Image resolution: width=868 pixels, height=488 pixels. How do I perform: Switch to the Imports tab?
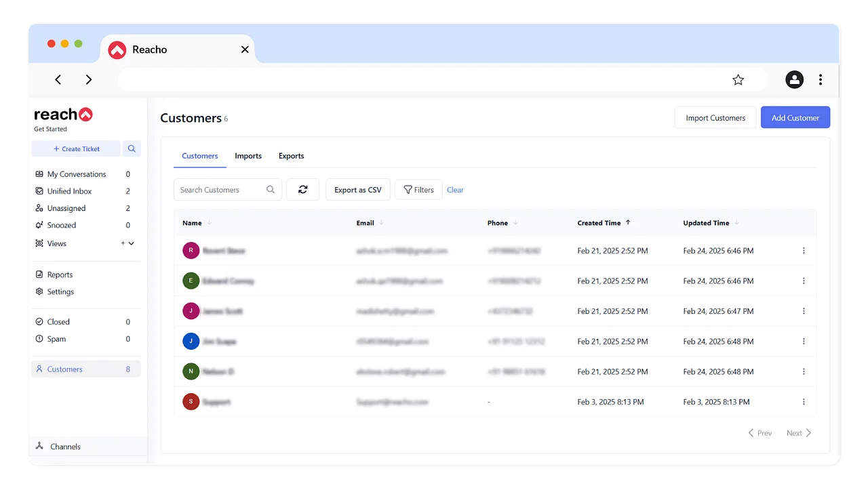tap(248, 156)
